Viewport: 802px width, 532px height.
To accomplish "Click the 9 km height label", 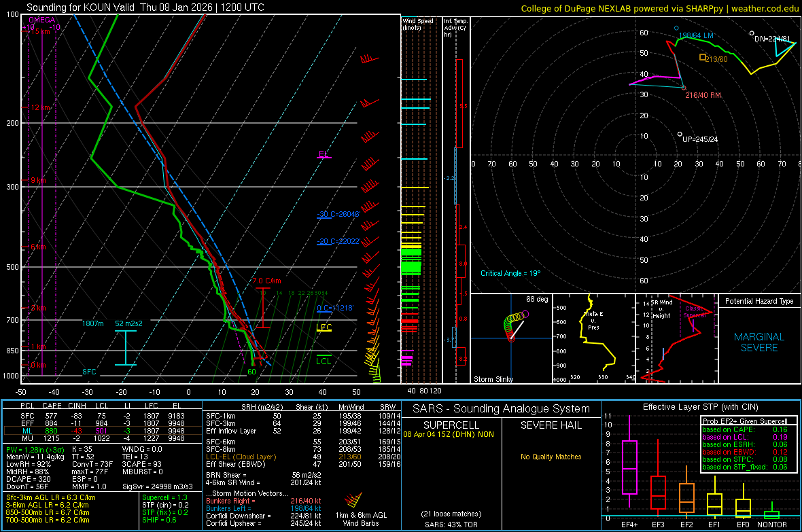I will click(38, 180).
